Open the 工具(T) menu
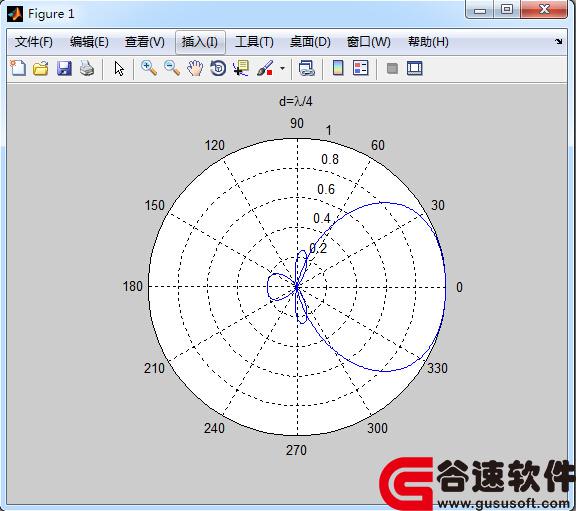The width and height of the screenshot is (576, 511). 254,42
